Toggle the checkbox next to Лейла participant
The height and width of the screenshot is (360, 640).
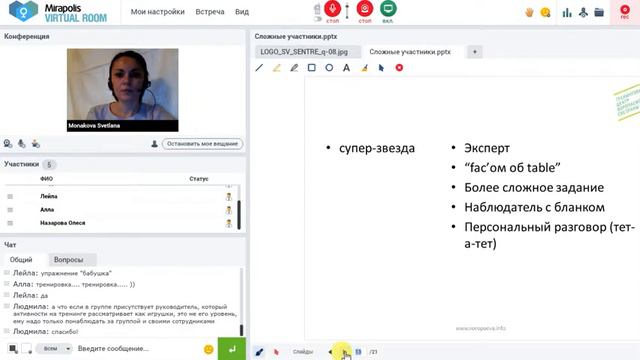tap(10, 196)
